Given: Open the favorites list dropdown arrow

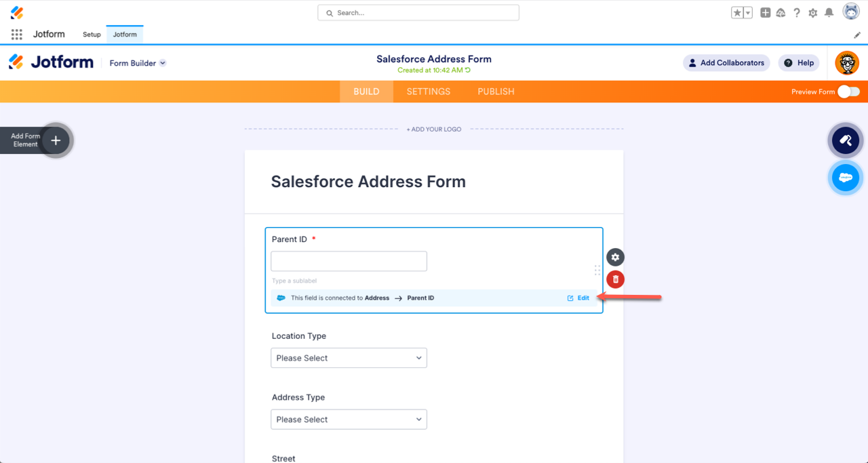Looking at the screenshot, I should tap(748, 13).
